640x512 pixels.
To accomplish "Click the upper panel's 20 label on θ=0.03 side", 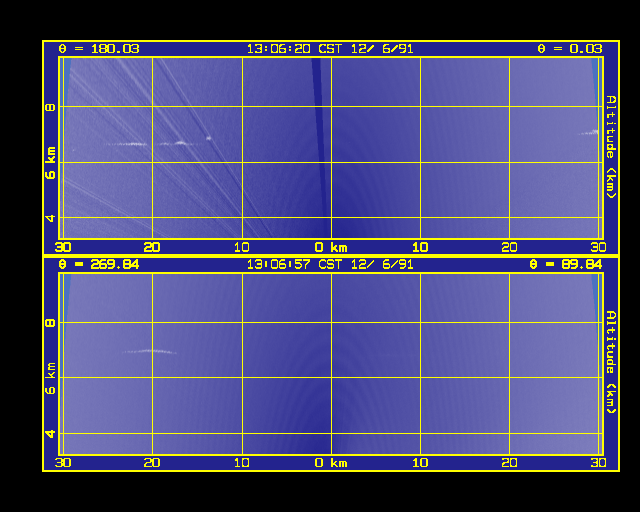I will [509, 247].
